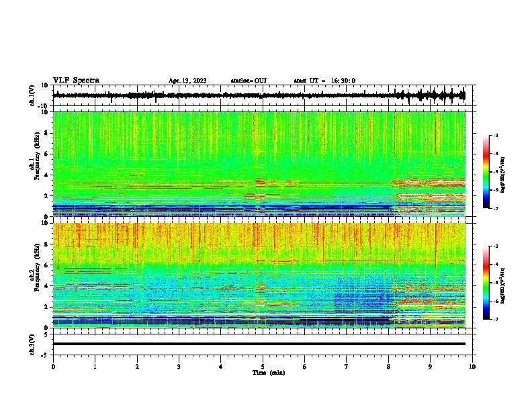
Task: Click the ch.1 color scale unit label
Action: [x=503, y=175]
